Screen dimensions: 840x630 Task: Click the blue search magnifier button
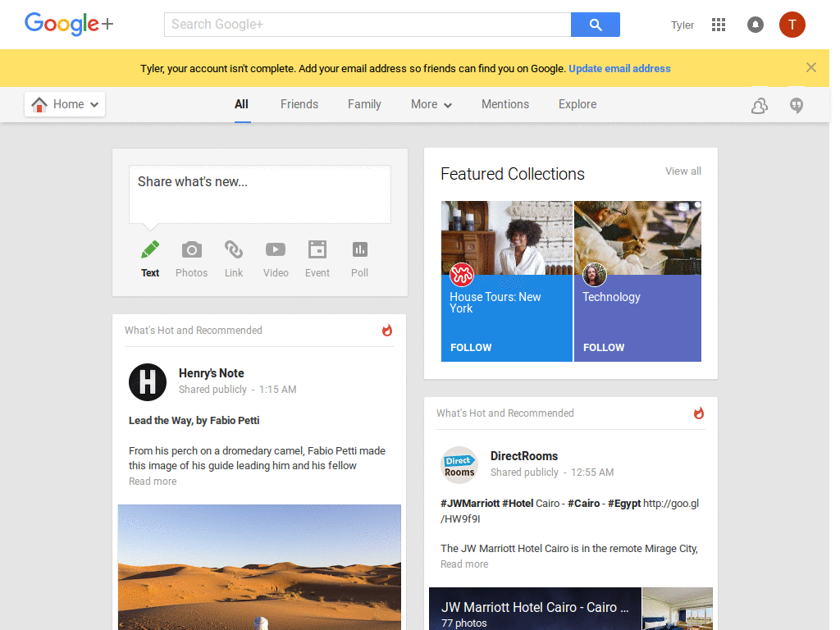pos(596,25)
